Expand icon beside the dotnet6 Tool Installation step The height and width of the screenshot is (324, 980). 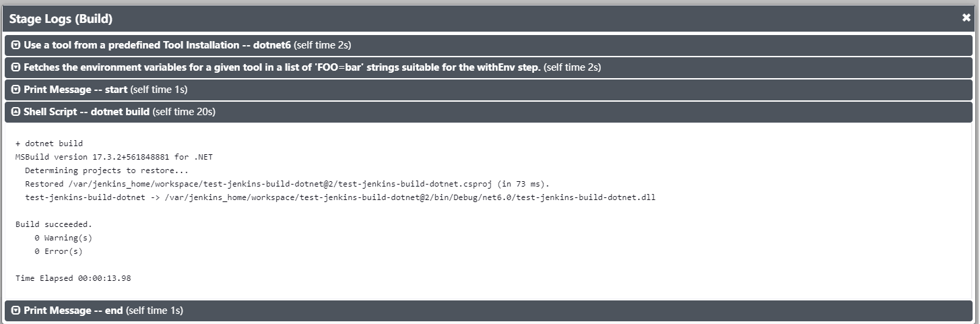coord(16,45)
